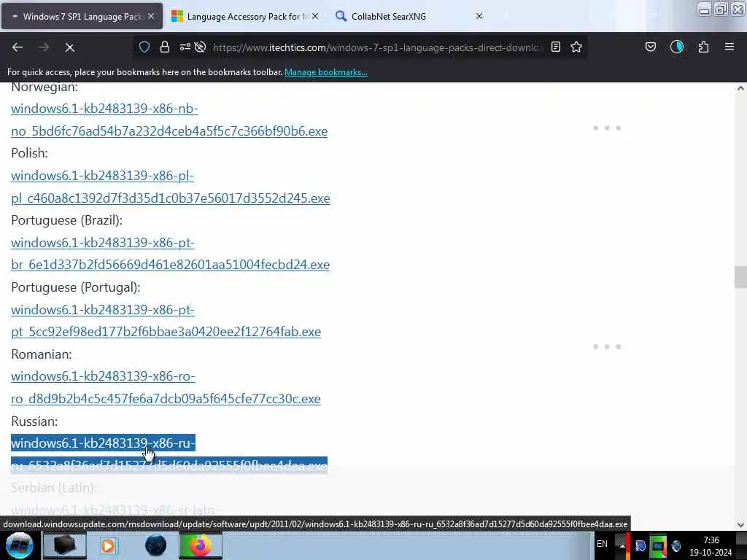Open the extensions puzzle icon
This screenshot has height=560, width=747.
point(703,47)
